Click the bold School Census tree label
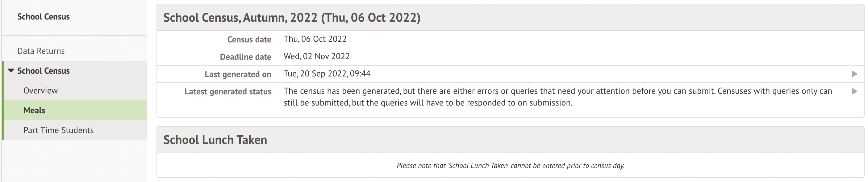The image size is (868, 182). point(44,71)
